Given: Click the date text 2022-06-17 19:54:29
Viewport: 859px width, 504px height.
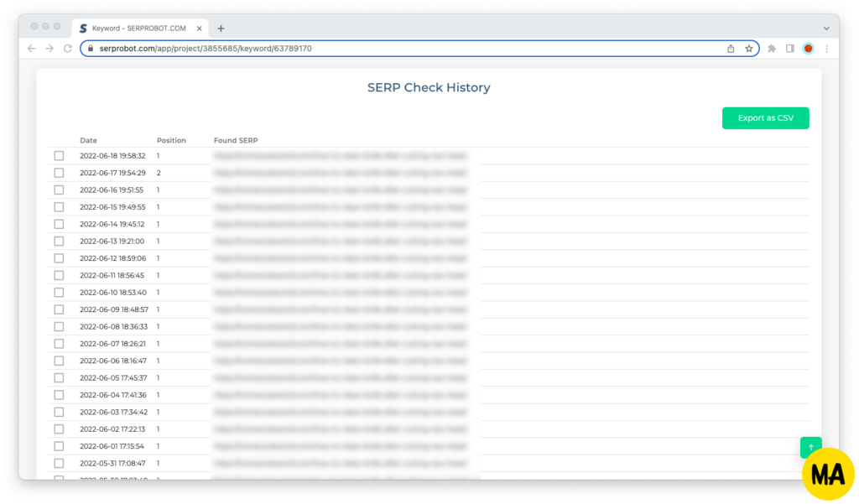Looking at the screenshot, I should click(x=113, y=173).
